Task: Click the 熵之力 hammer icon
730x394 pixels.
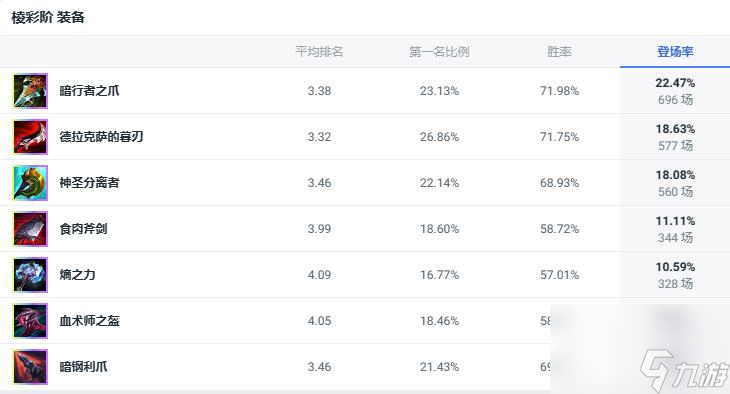Action: click(x=30, y=275)
